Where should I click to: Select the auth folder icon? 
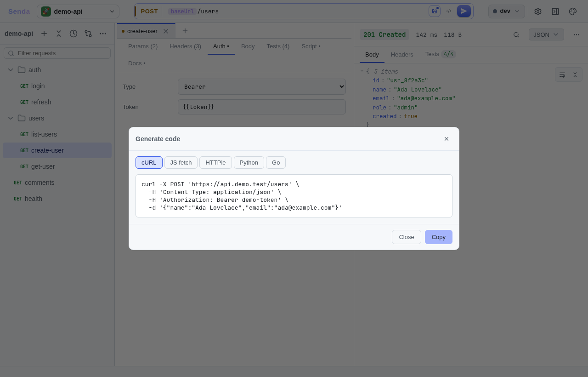pos(22,70)
